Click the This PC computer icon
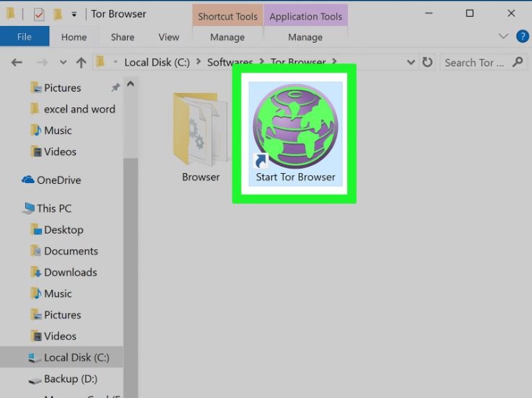532x398 pixels. coord(28,208)
